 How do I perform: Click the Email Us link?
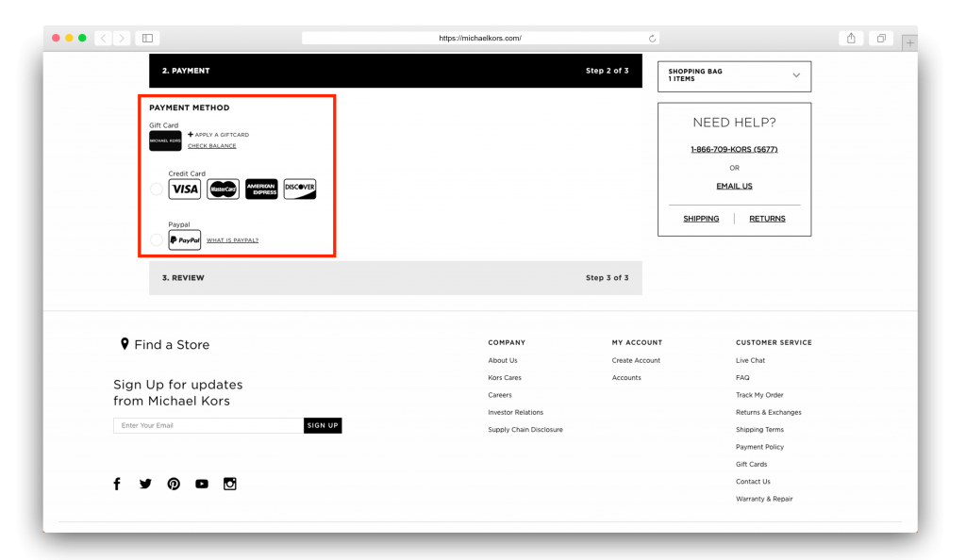tap(734, 186)
